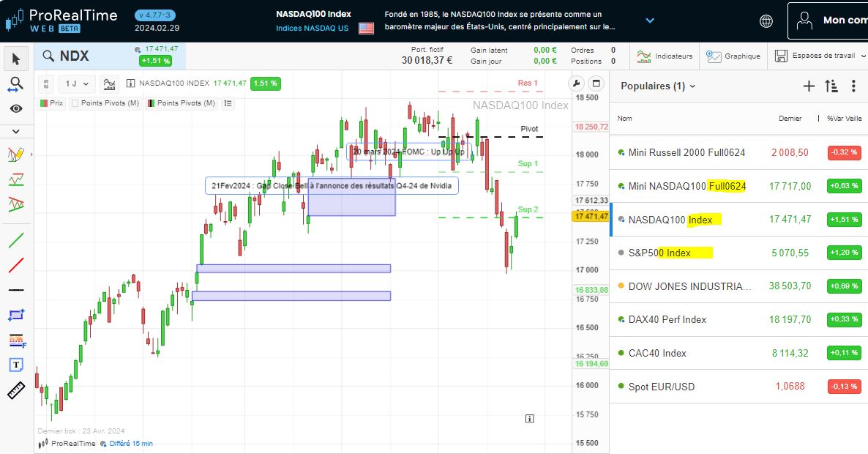Screen dimensions: 868x454
Task: Sort by the Dernier column header
Action: pos(790,119)
